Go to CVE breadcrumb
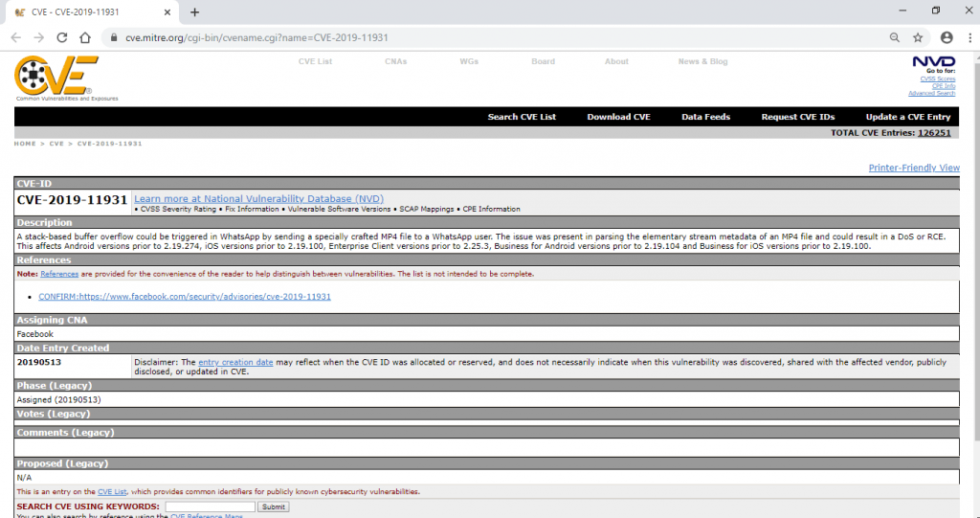The height and width of the screenshot is (518, 980). click(x=56, y=144)
